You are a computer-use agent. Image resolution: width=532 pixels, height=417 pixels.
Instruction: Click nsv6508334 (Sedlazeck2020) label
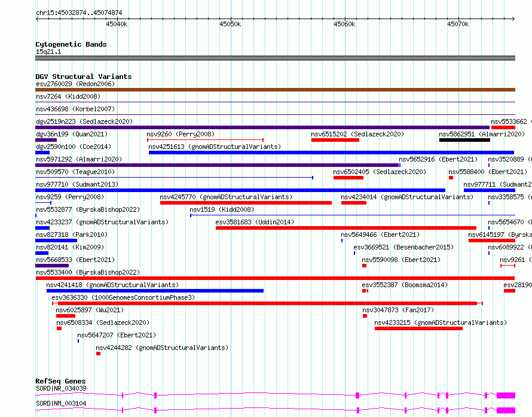pyautogui.click(x=103, y=322)
